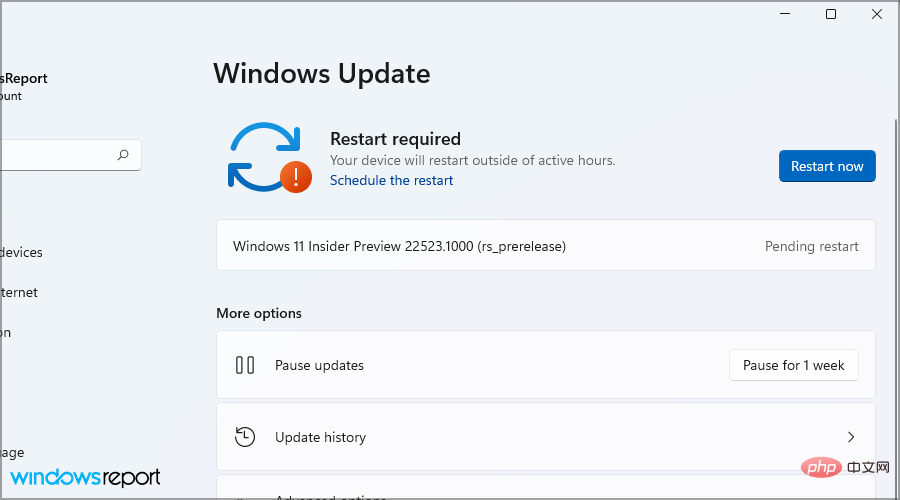Minimize the Settings window
The image size is (900, 500).
785,14
